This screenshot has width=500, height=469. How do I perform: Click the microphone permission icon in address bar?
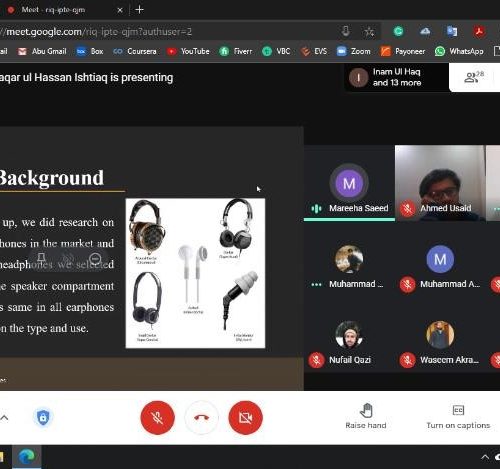click(x=346, y=31)
